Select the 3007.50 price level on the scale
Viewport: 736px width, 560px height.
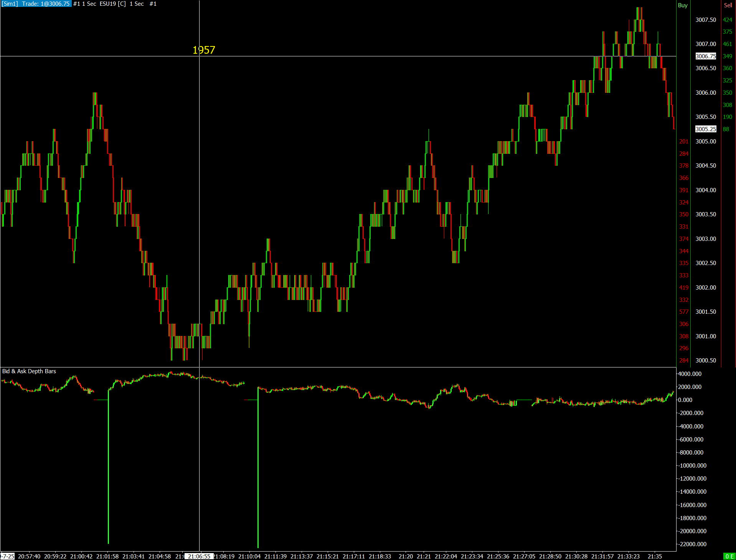click(706, 20)
